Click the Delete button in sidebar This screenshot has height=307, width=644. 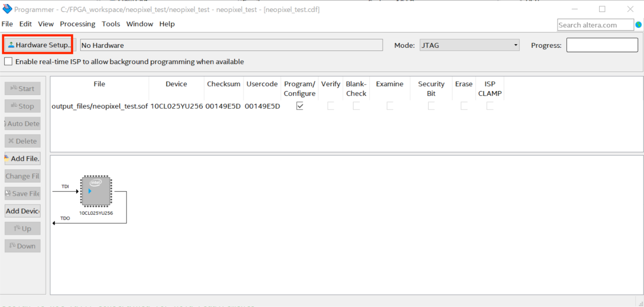point(23,141)
